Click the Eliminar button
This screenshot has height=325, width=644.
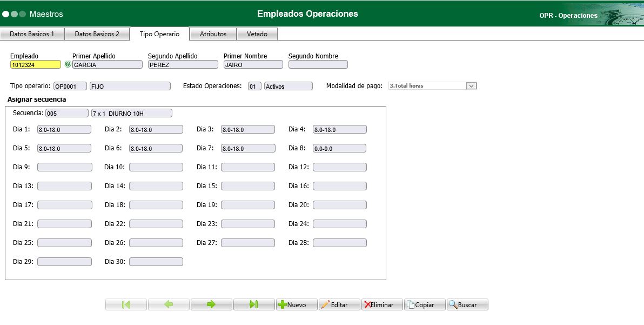click(383, 304)
